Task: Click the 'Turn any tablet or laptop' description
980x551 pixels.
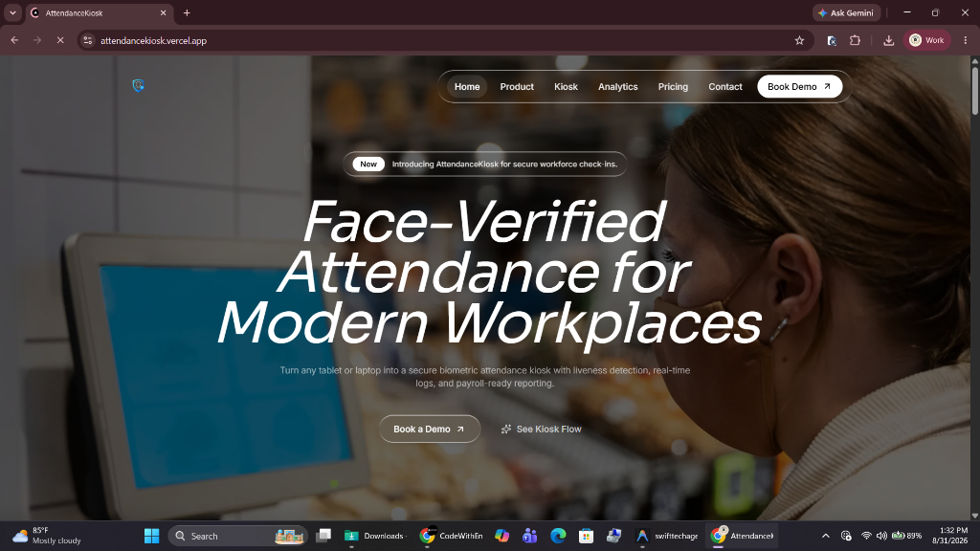Action: coord(485,377)
